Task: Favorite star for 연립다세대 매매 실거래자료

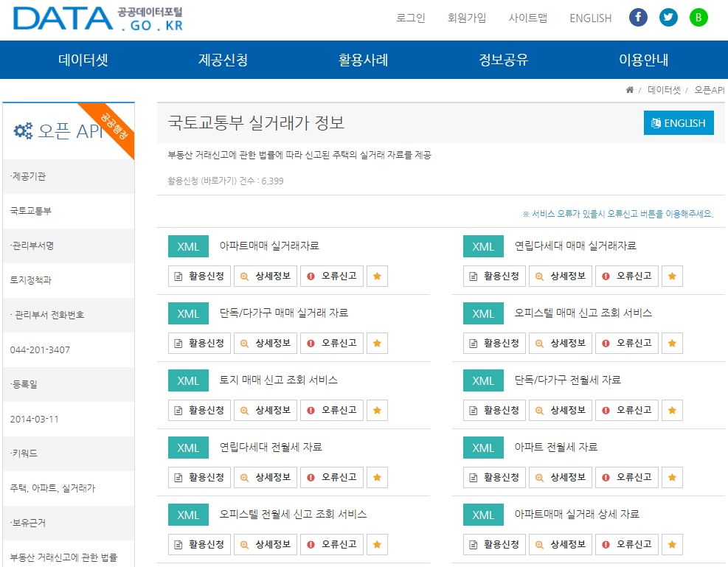Action: 672,276
